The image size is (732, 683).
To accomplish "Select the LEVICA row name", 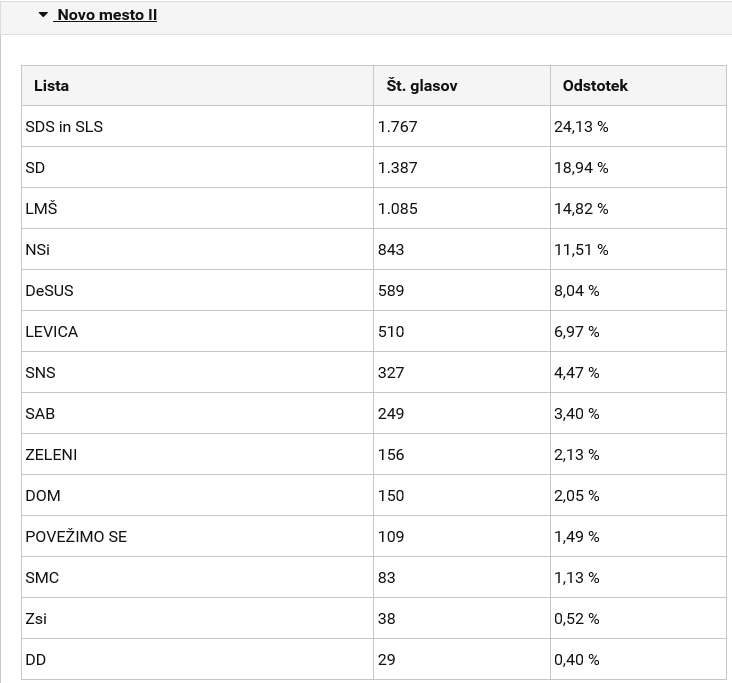I will pyautogui.click(x=51, y=332).
